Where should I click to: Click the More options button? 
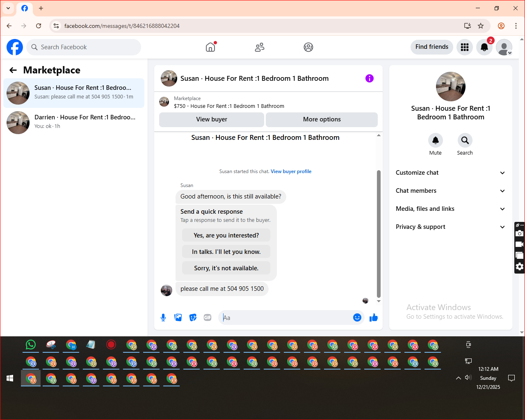coord(322,119)
